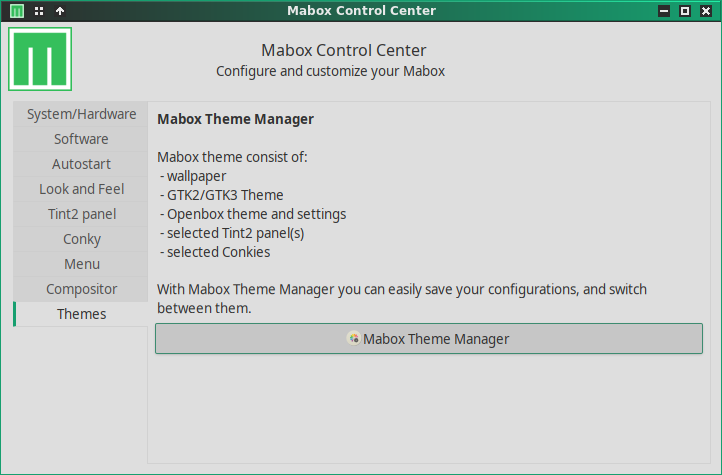Open the Compositor tab
This screenshot has width=722, height=475.
click(x=81, y=289)
